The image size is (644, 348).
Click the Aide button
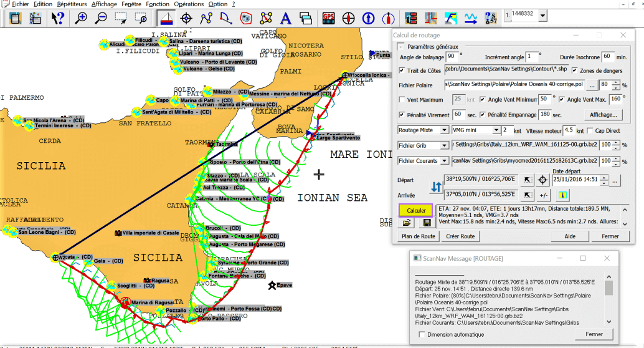tap(570, 236)
